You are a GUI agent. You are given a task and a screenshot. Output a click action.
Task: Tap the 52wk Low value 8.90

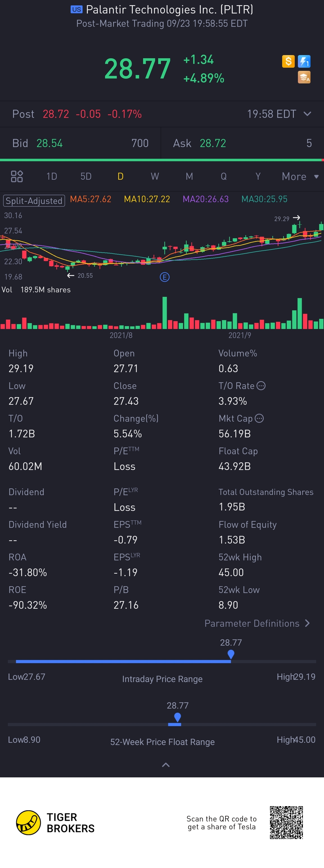tap(228, 605)
